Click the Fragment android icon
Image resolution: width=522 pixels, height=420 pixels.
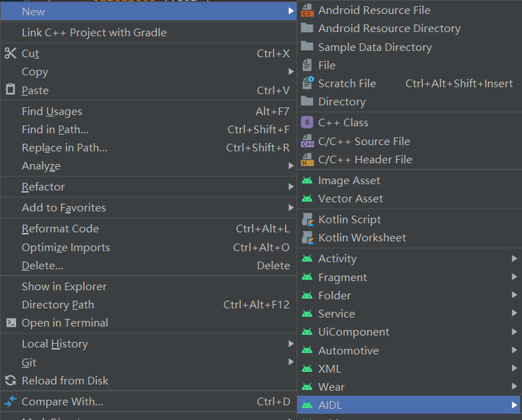click(x=307, y=276)
